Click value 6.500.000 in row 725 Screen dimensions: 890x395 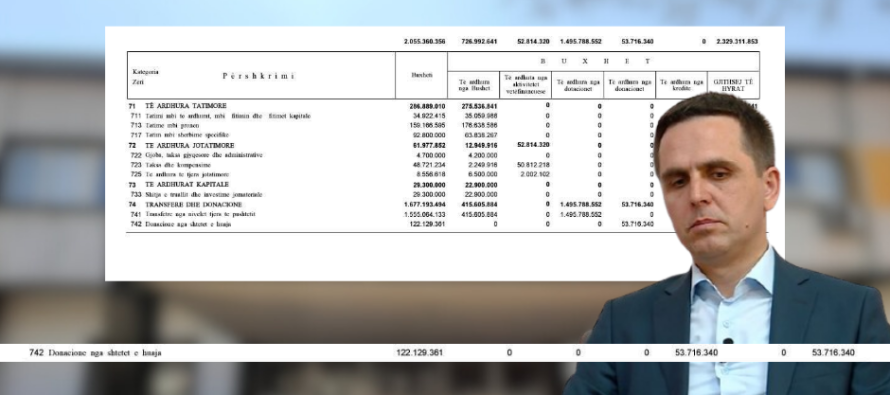click(x=482, y=174)
